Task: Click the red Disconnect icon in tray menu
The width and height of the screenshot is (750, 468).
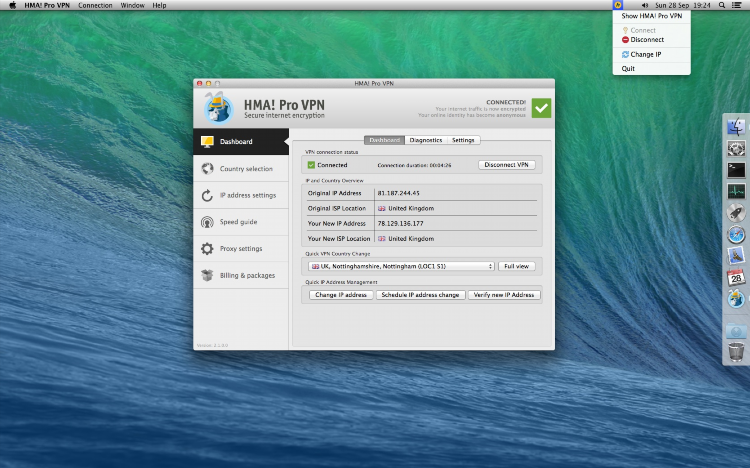Action: (625, 40)
